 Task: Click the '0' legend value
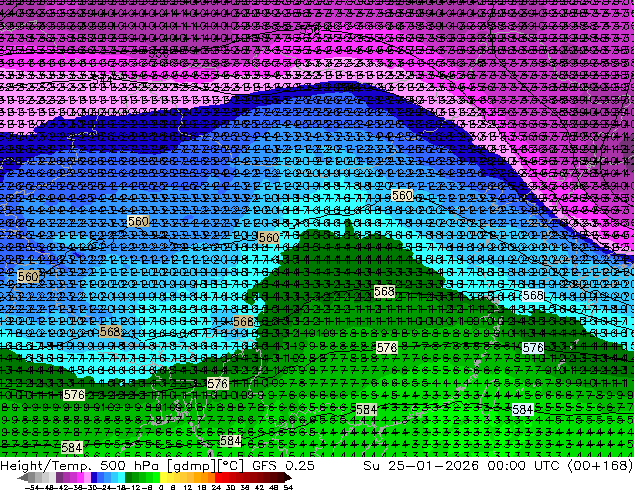point(161,487)
